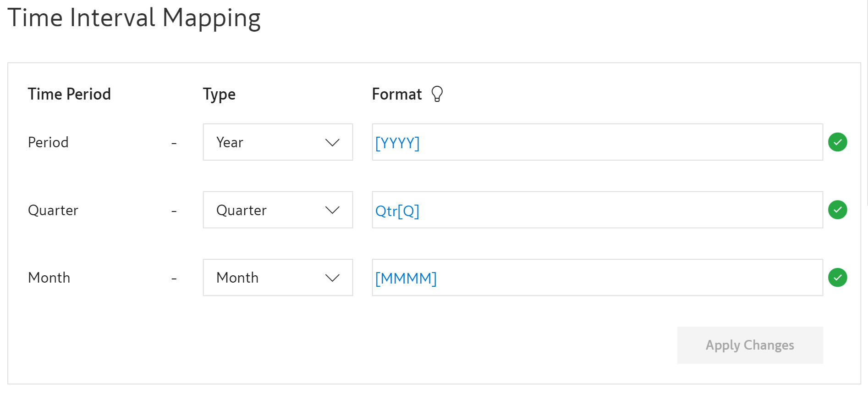Screen dimensions: 868x401
Task: Click the Type column header
Action: 219,94
